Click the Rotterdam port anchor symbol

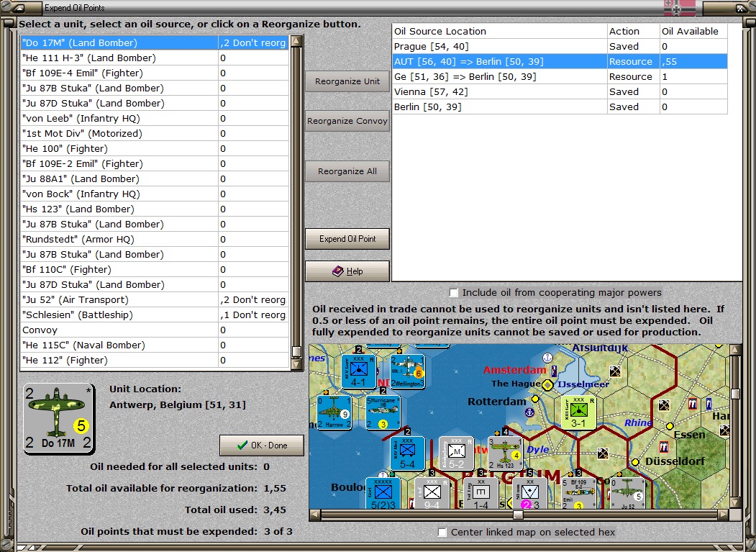click(529, 412)
